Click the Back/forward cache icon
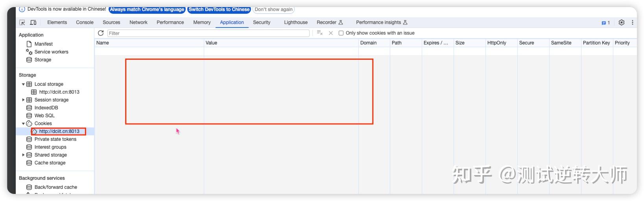Viewport: 644px width, 201px height. [29, 187]
